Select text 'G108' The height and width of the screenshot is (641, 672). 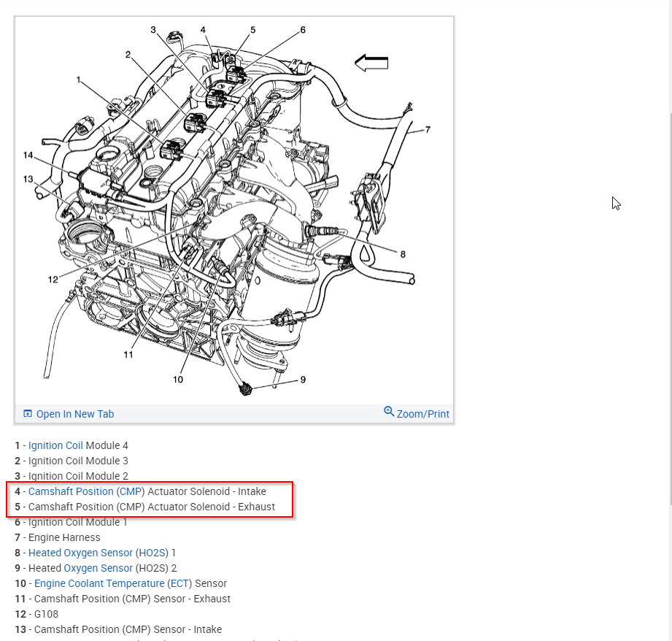click(46, 615)
